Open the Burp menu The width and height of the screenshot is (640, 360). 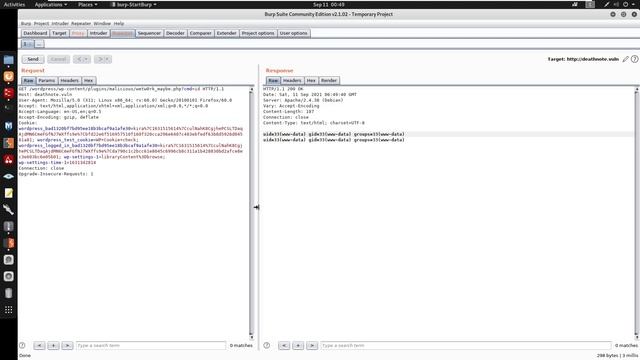click(26, 24)
